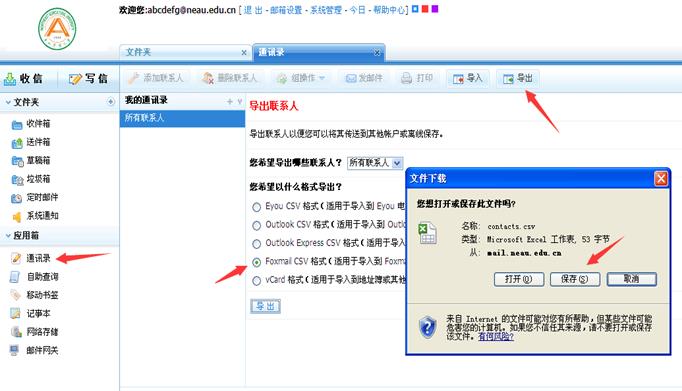Open the 邮箱设置 mailbox settings link

(286, 10)
